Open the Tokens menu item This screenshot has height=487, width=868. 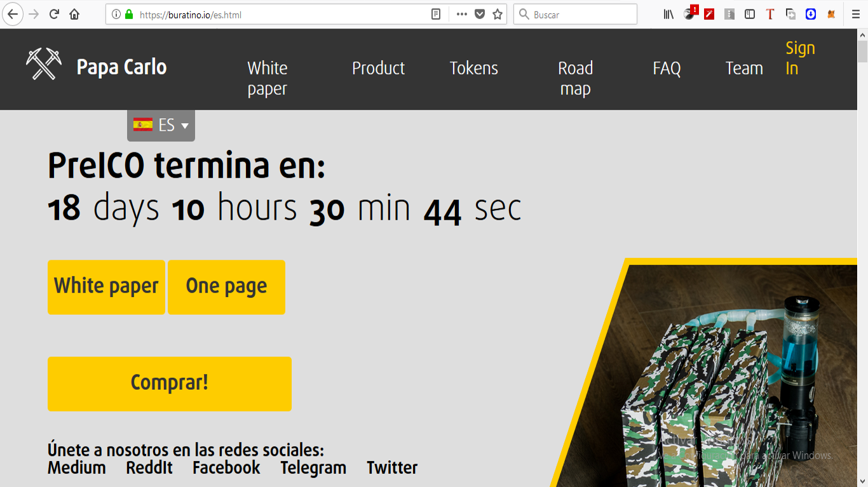click(x=474, y=68)
